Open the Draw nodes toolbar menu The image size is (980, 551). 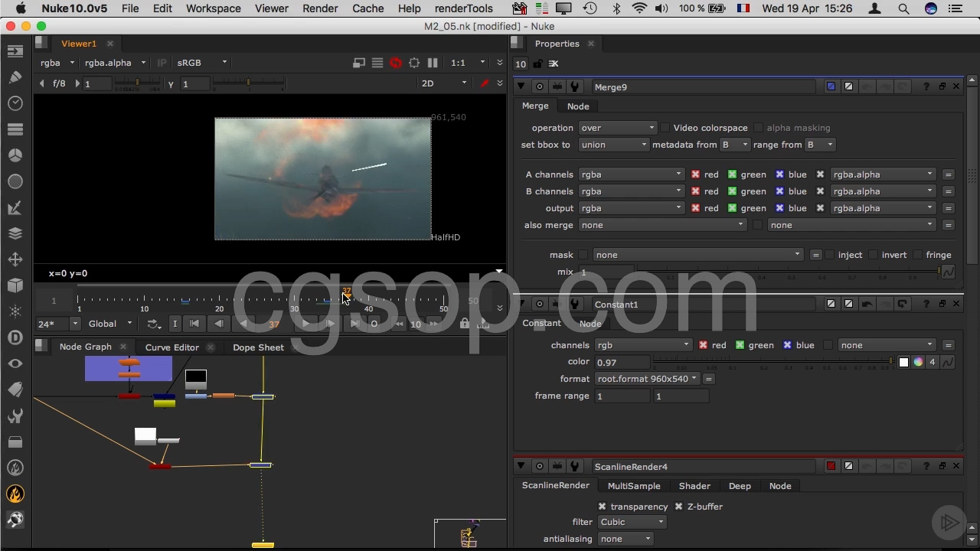[15, 77]
